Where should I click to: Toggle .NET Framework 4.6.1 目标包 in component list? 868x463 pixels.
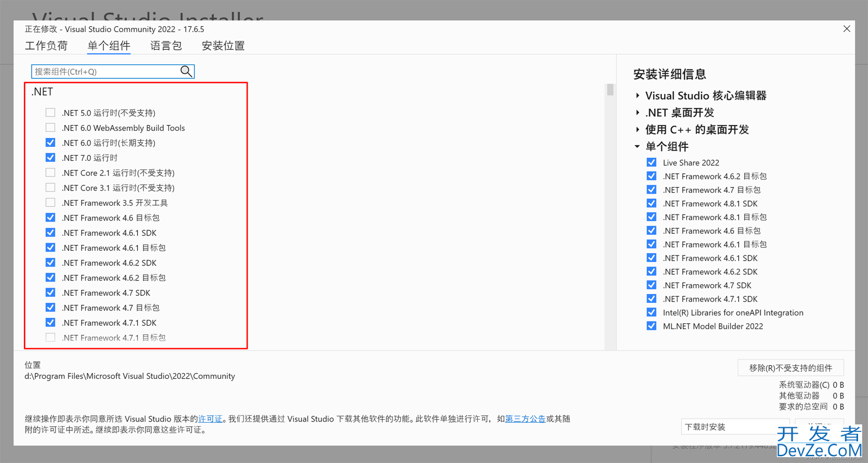(x=51, y=248)
